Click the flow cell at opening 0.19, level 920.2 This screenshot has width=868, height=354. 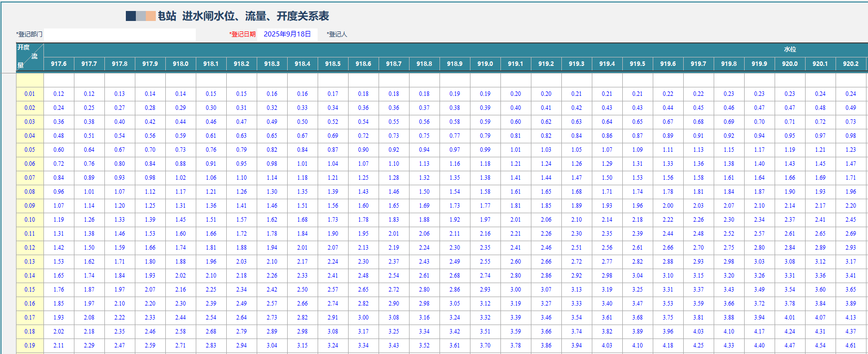click(x=851, y=346)
